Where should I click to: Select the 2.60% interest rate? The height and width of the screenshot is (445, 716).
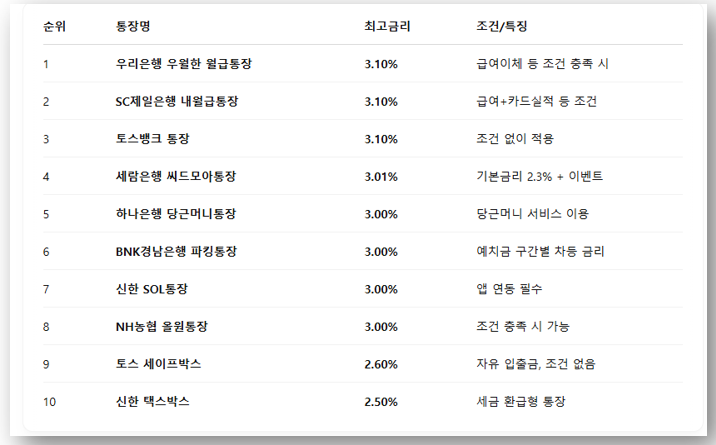tap(381, 364)
